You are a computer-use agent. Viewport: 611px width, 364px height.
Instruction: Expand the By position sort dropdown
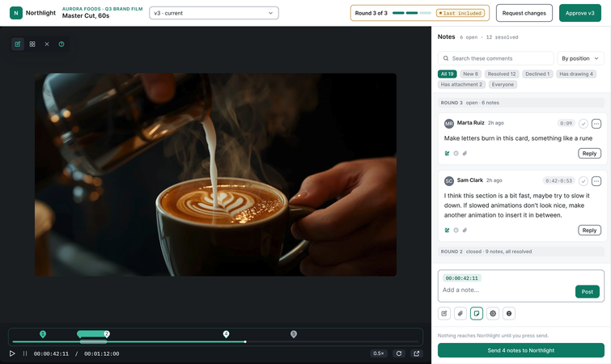pos(580,58)
